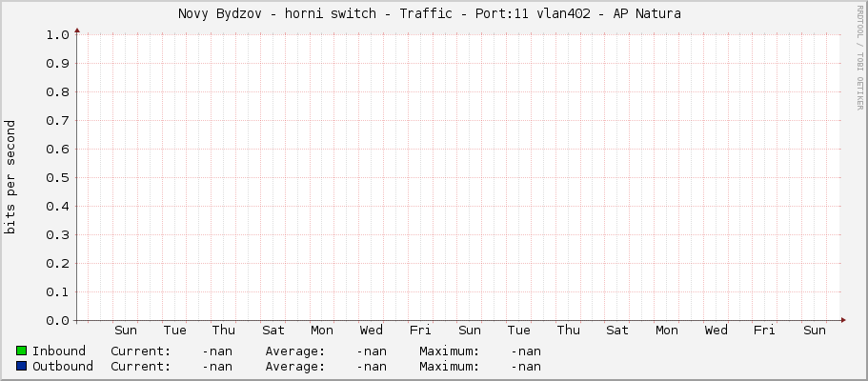Click the 'Current:' label in the Inbound row
Image resolution: width=868 pixels, height=381 pixels.
click(x=141, y=351)
